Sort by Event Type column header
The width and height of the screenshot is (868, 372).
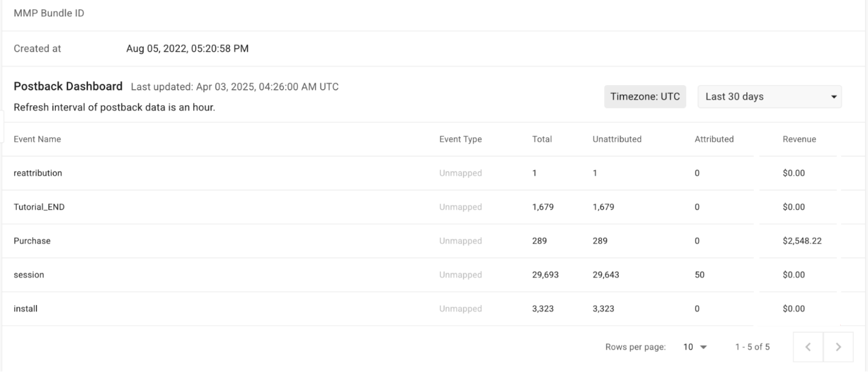tap(460, 139)
